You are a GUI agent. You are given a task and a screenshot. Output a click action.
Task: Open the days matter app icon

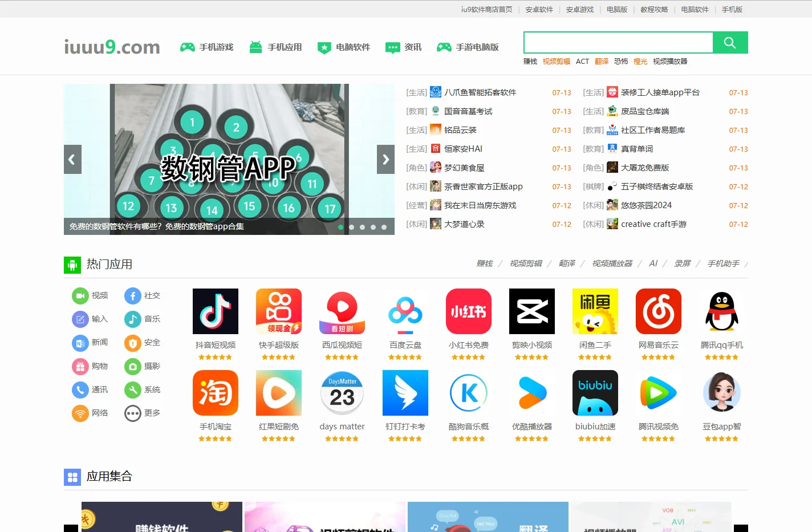(342, 393)
